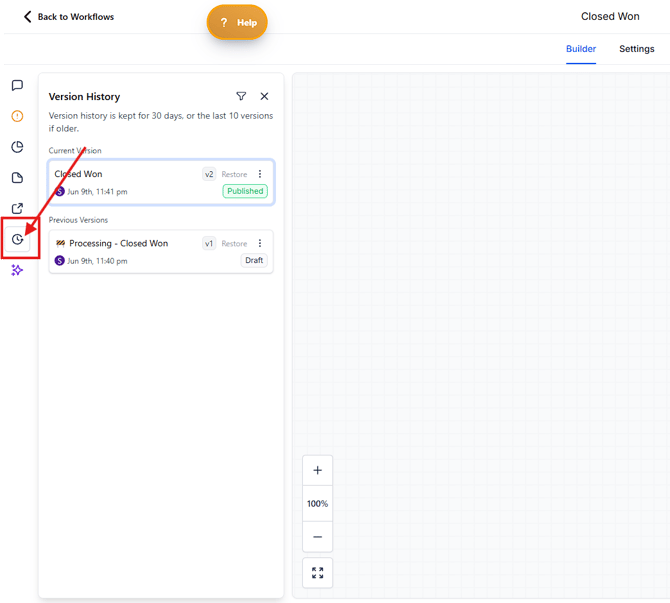Viewport: 670px width, 603px height.
Task: Close the Version History panel
Action: [264, 96]
